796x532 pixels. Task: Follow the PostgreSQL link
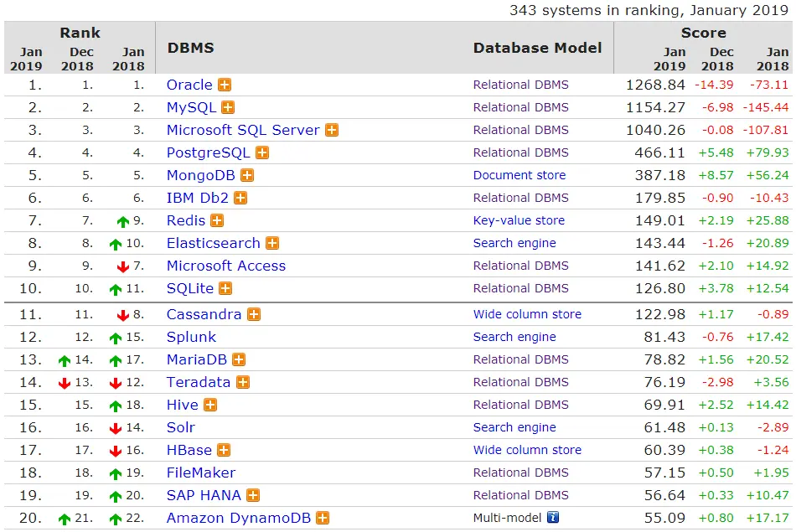coord(208,152)
